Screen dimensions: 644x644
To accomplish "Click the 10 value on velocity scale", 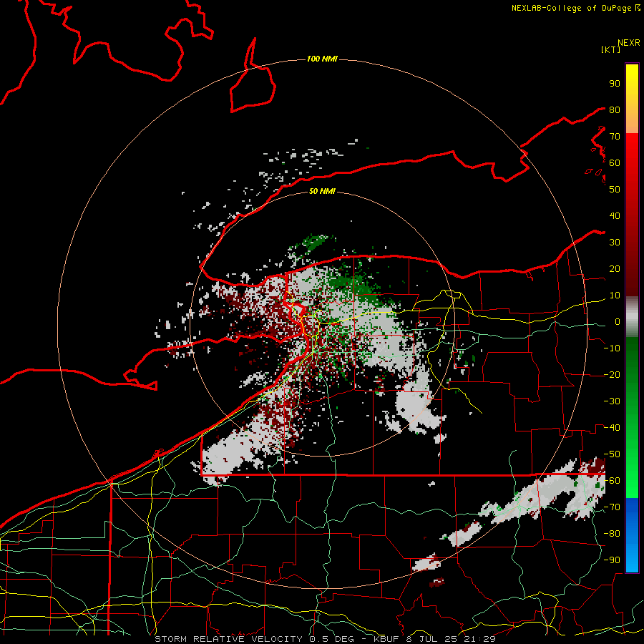I will click(615, 296).
